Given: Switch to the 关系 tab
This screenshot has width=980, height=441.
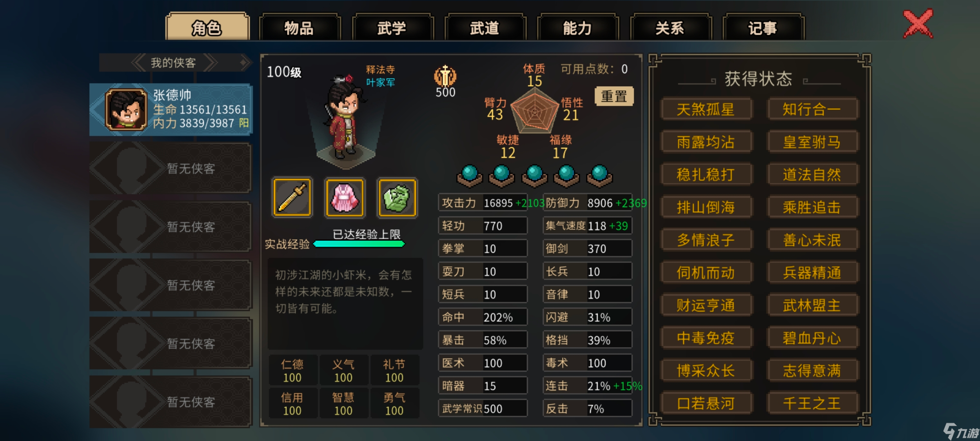Looking at the screenshot, I should click(x=670, y=28).
